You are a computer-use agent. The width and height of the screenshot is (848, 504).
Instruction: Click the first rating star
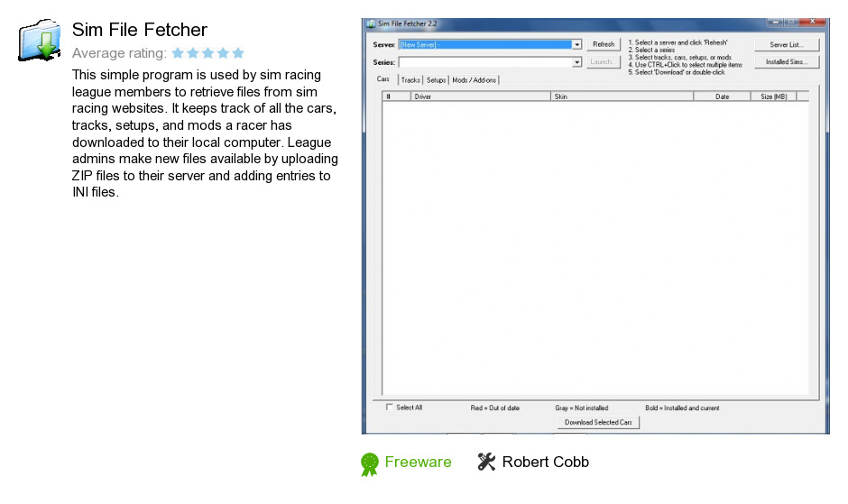[178, 53]
